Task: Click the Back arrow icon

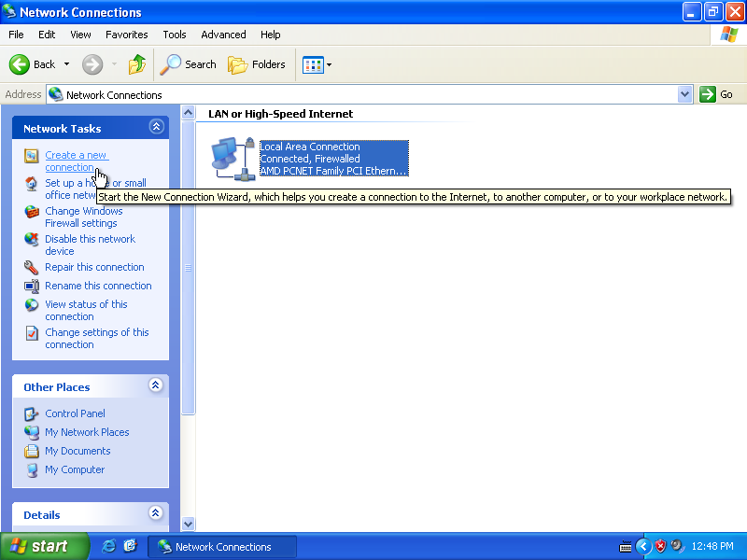Action: point(20,64)
